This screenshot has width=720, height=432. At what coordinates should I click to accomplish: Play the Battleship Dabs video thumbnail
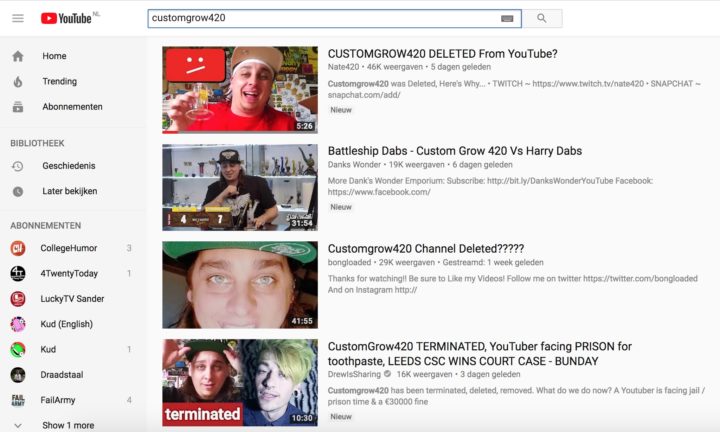pyautogui.click(x=240, y=187)
